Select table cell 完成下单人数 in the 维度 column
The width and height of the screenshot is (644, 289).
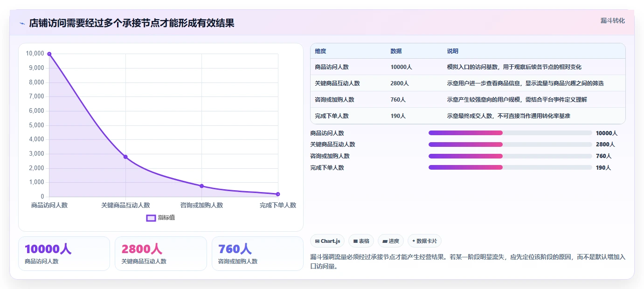pyautogui.click(x=332, y=116)
